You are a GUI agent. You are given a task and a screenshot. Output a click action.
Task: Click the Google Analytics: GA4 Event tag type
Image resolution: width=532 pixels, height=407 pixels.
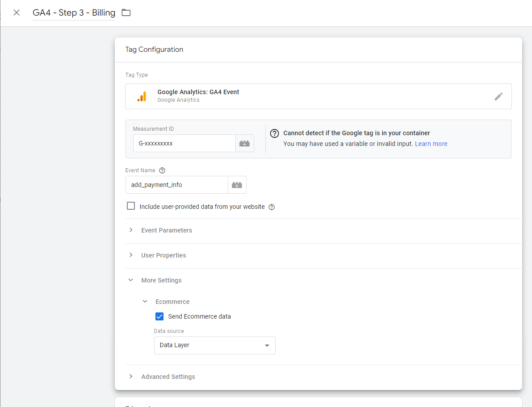318,96
